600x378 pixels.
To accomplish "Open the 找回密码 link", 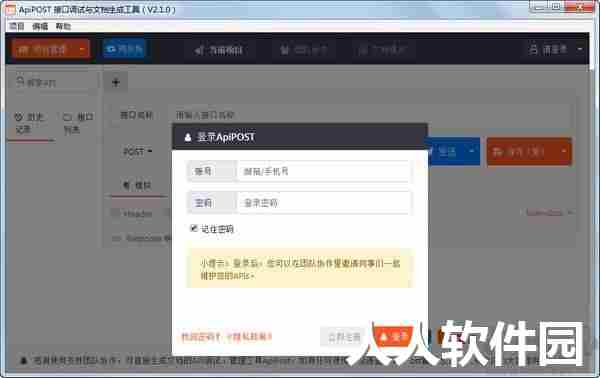I will coord(201,337).
